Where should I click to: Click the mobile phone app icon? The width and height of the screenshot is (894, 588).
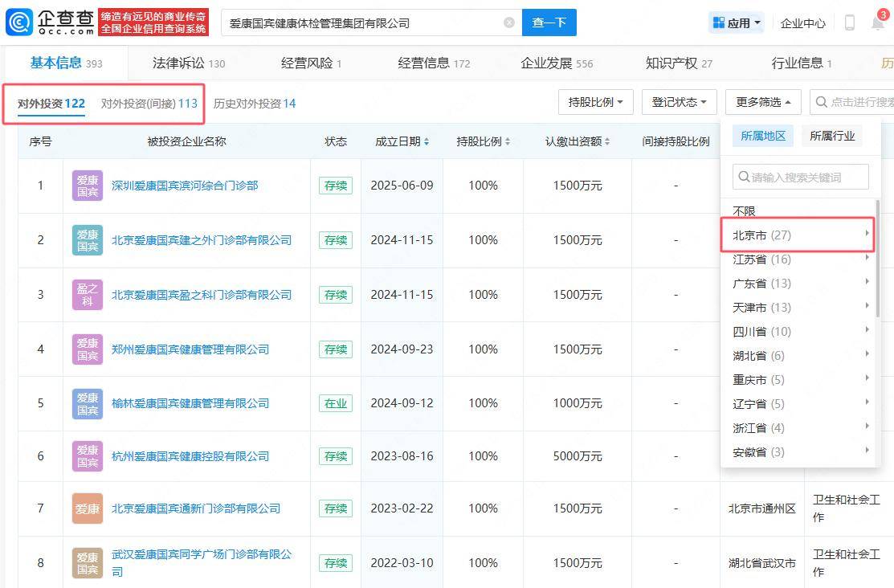click(x=850, y=22)
